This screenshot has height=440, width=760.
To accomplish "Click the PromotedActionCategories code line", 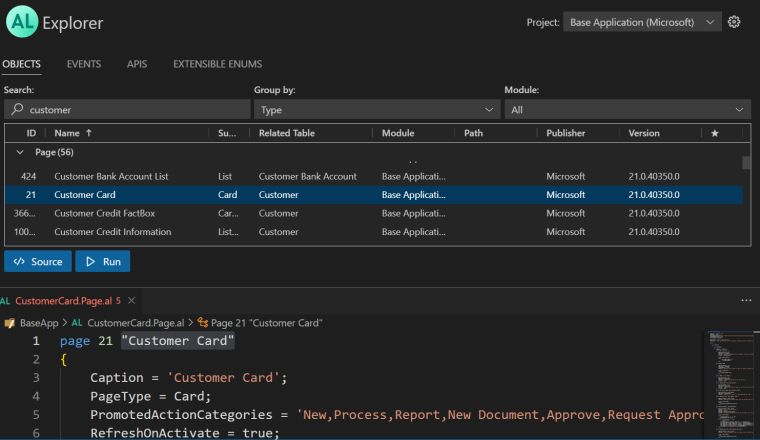I will click(x=396, y=415).
